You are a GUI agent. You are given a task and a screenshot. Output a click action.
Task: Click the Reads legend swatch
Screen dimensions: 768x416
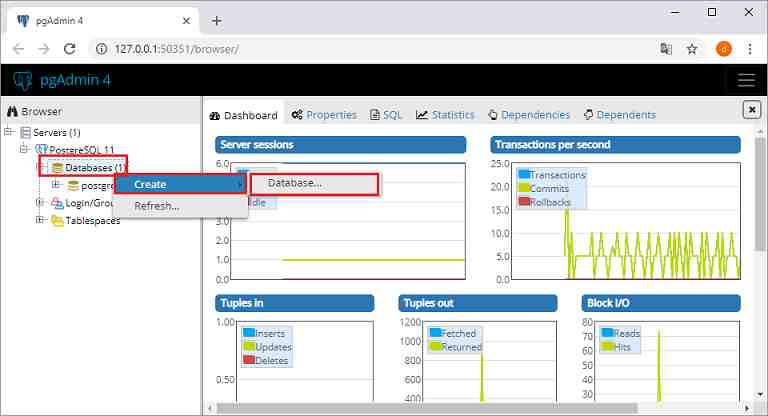pos(607,332)
